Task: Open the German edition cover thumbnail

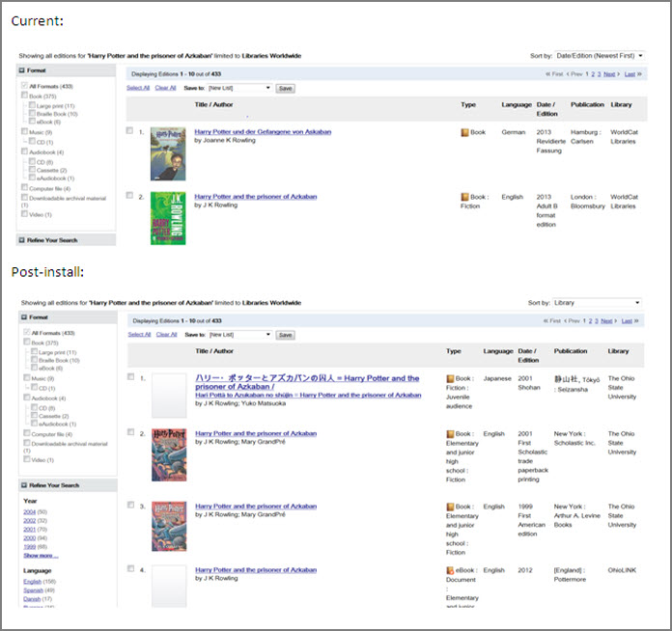Action: pos(168,154)
